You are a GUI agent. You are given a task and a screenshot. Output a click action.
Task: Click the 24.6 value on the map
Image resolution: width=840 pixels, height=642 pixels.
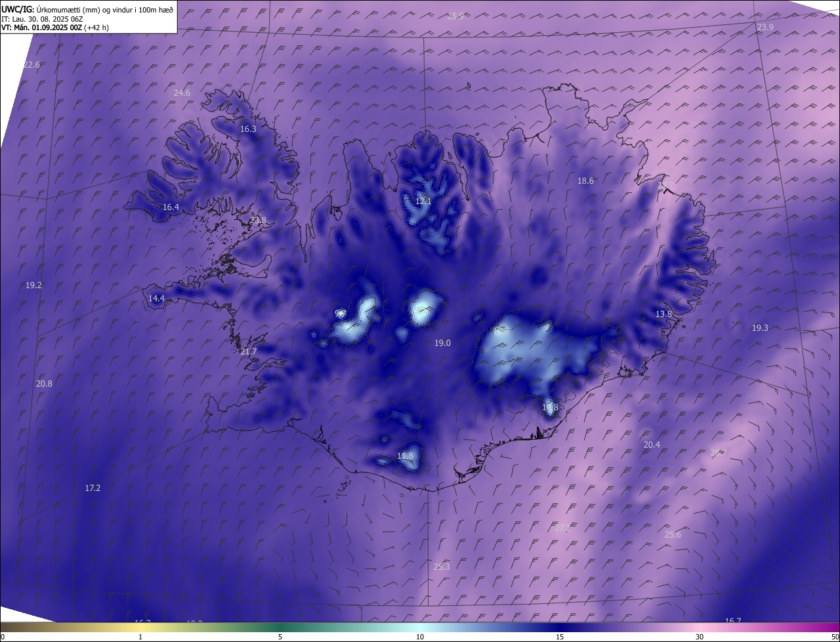[x=182, y=93]
